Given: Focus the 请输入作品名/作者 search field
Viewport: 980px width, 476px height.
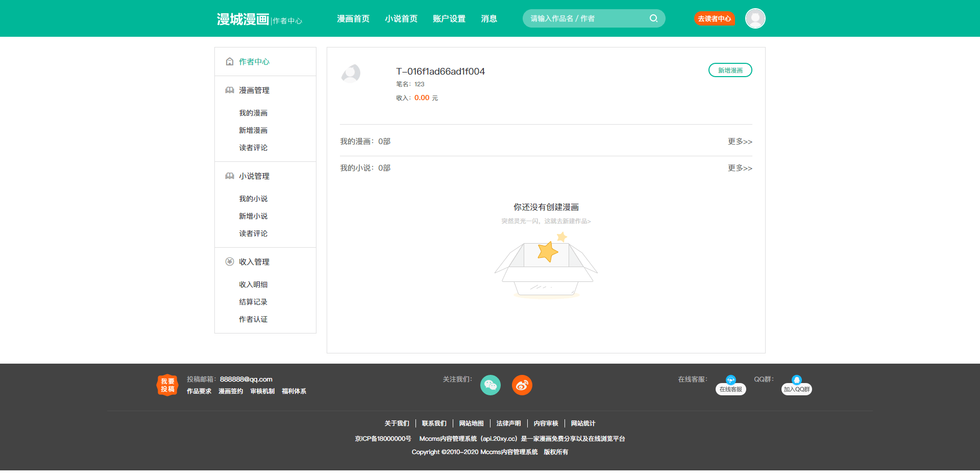Looking at the screenshot, I should coord(587,18).
